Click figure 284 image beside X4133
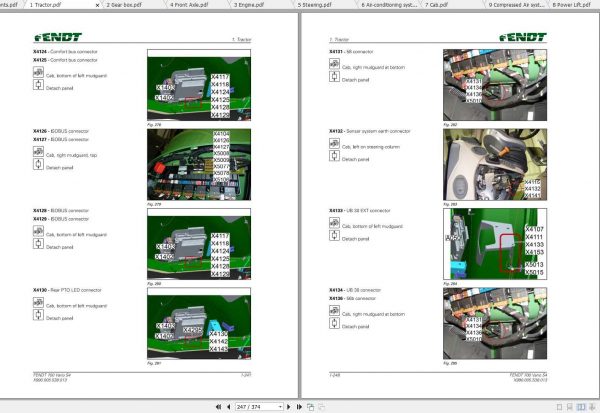The height and width of the screenshot is (413, 600). (495, 244)
